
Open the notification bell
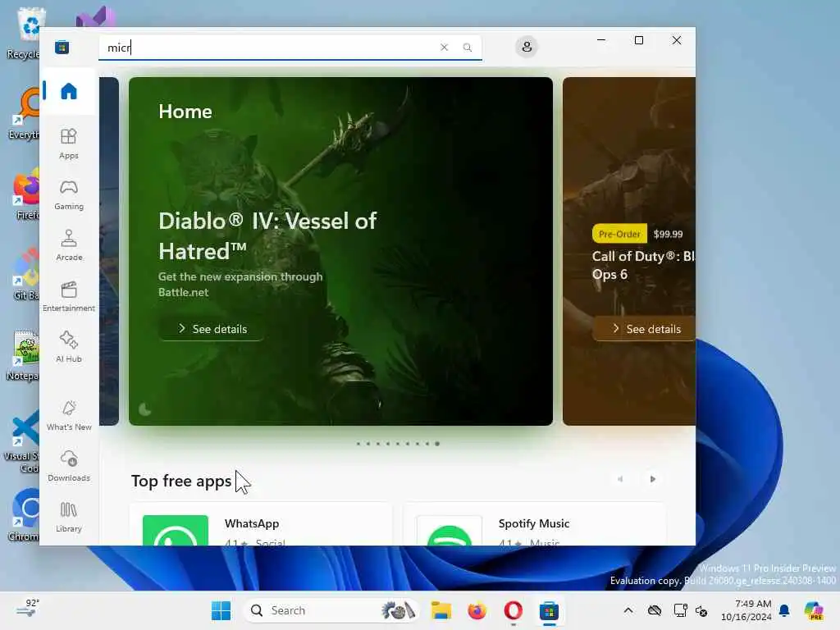tap(784, 610)
